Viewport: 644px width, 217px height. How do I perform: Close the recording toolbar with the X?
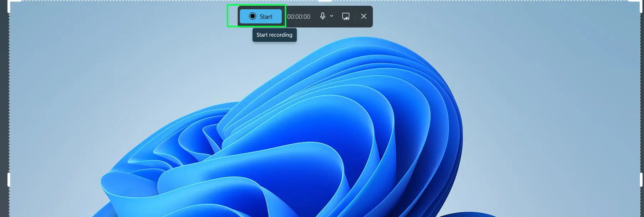[x=364, y=16]
